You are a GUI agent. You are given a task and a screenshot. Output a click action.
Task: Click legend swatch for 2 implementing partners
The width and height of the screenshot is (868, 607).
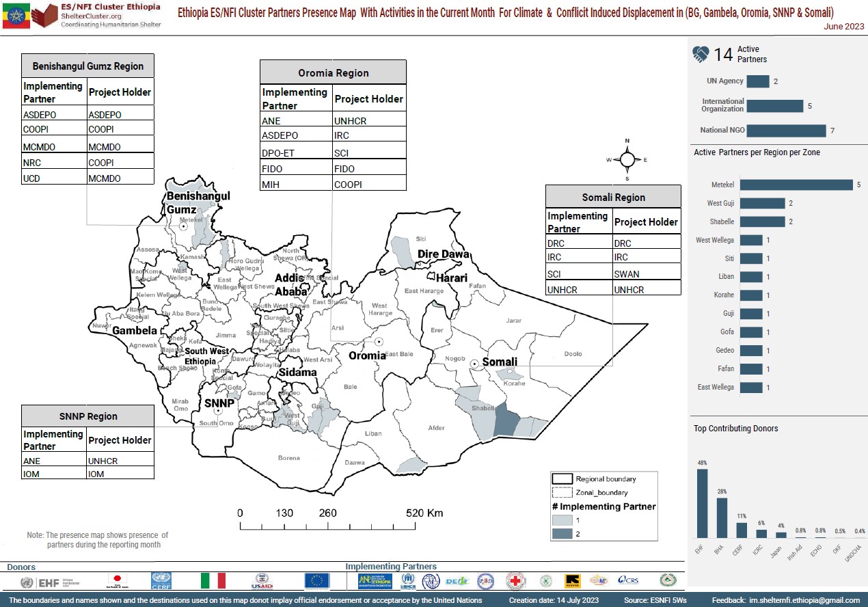pyautogui.click(x=561, y=533)
